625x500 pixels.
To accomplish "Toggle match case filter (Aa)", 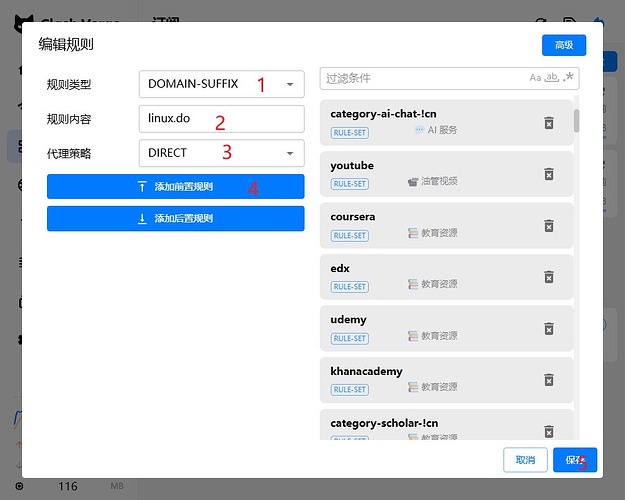I will [x=535, y=78].
